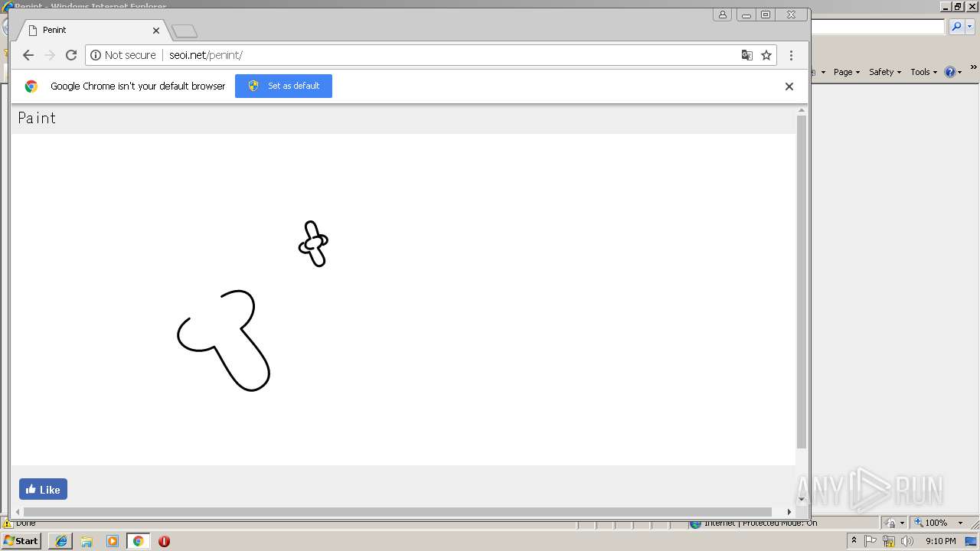Click the large drawn shape on the canvas

pyautogui.click(x=224, y=341)
